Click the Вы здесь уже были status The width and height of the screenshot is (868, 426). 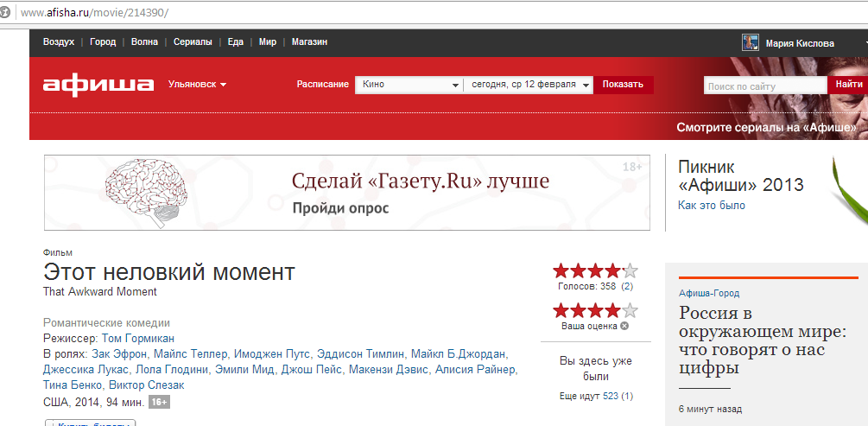pyautogui.click(x=596, y=369)
